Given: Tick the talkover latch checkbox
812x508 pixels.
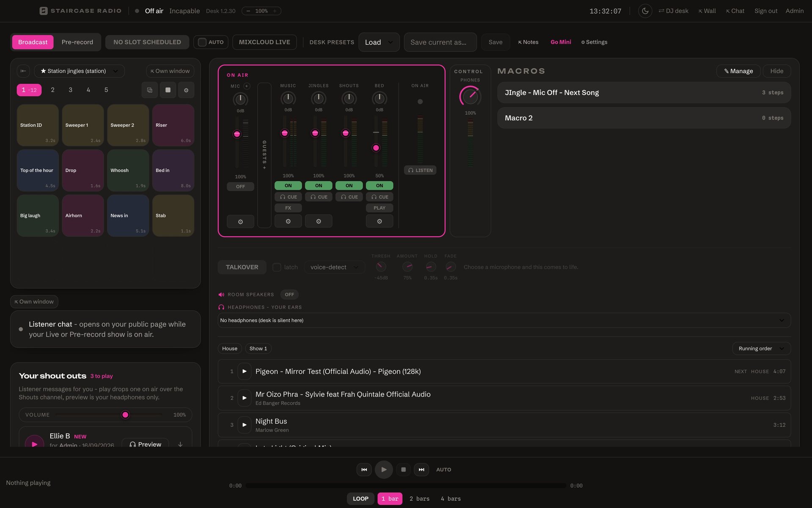Looking at the screenshot, I should point(277,267).
